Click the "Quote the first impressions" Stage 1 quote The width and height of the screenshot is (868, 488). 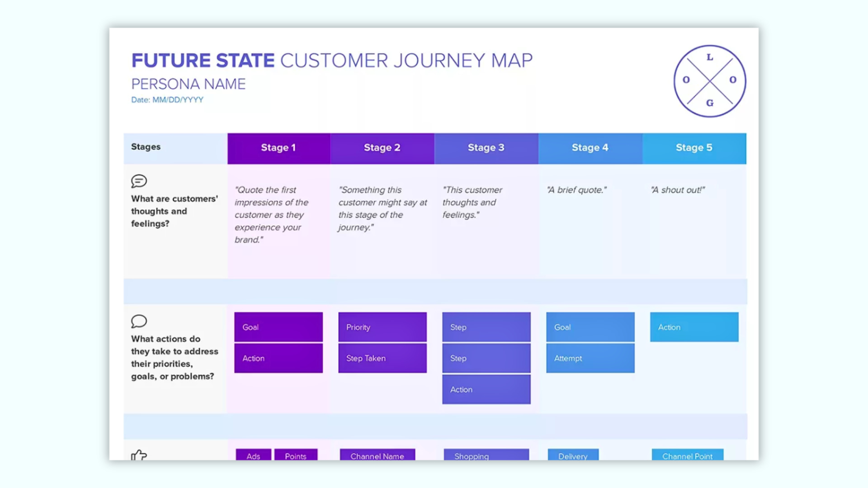point(272,215)
